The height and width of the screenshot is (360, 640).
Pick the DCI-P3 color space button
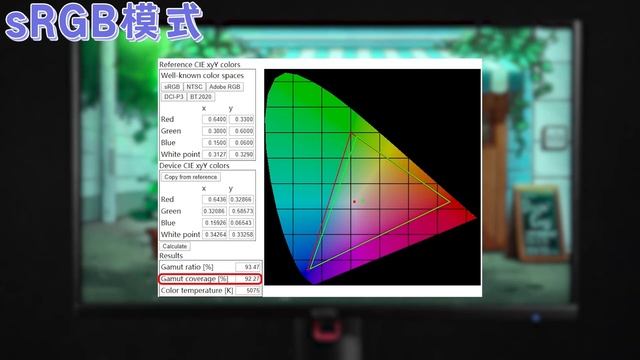[173, 97]
